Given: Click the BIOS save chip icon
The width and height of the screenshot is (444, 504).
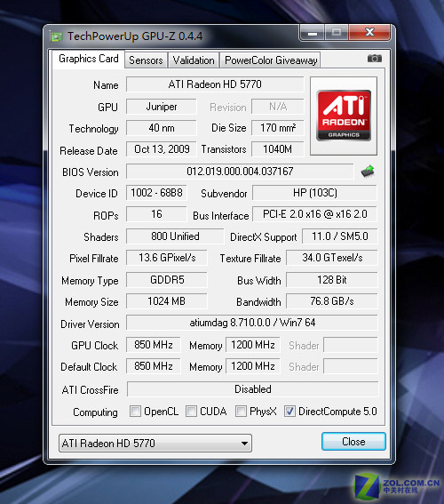Looking at the screenshot, I should [x=368, y=171].
